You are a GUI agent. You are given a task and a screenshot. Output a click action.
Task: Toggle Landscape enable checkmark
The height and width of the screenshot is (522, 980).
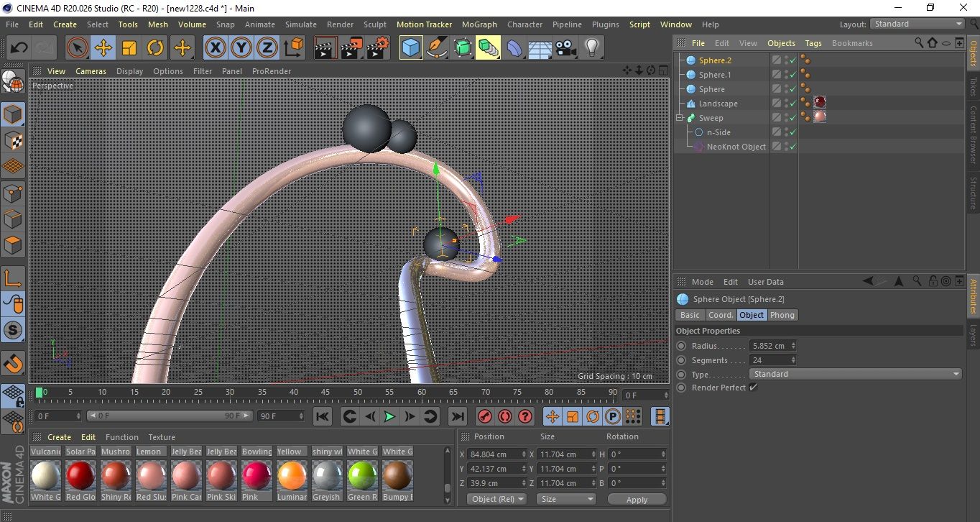click(x=792, y=104)
